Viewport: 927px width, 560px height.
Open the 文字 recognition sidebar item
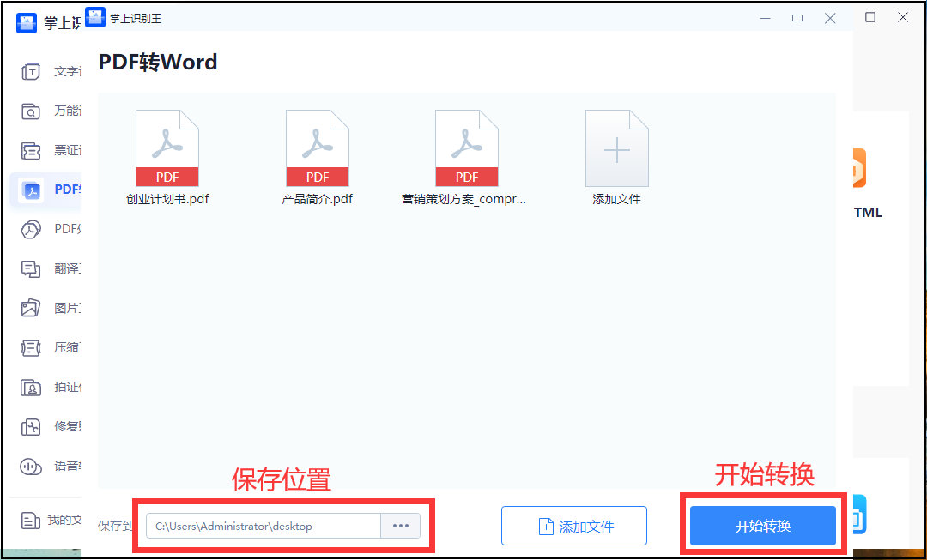coord(51,71)
